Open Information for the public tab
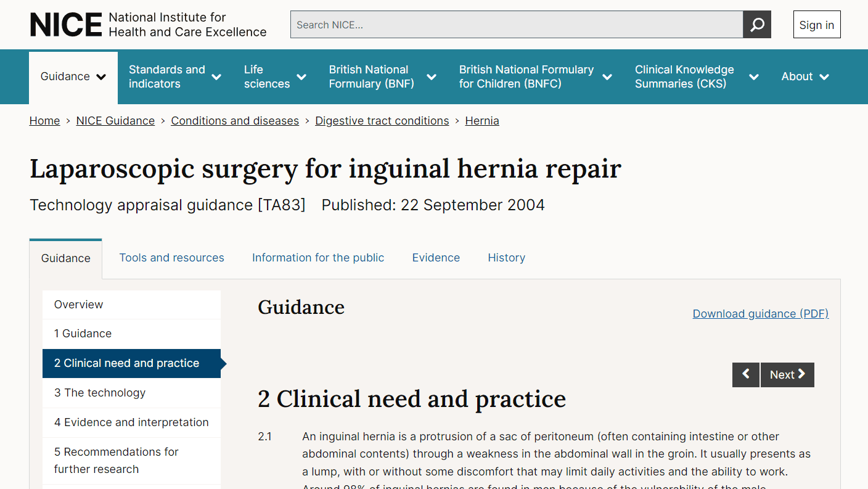The image size is (868, 489). pyautogui.click(x=318, y=258)
